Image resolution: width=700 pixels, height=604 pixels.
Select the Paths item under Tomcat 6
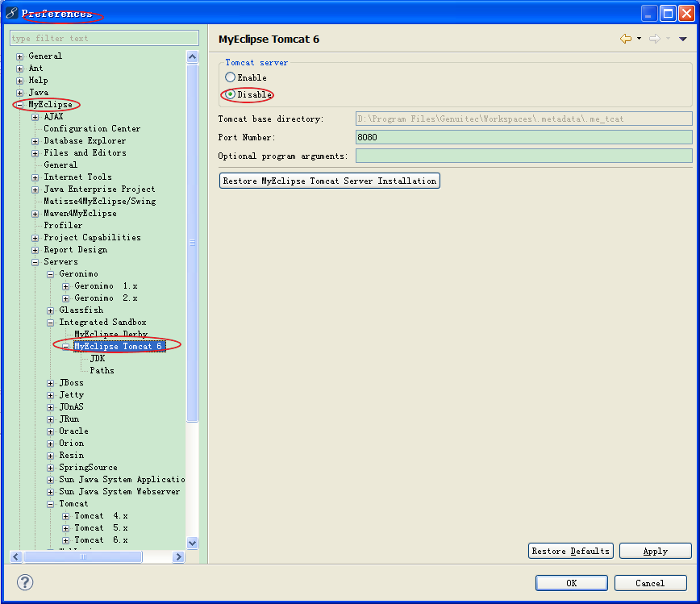(102, 370)
